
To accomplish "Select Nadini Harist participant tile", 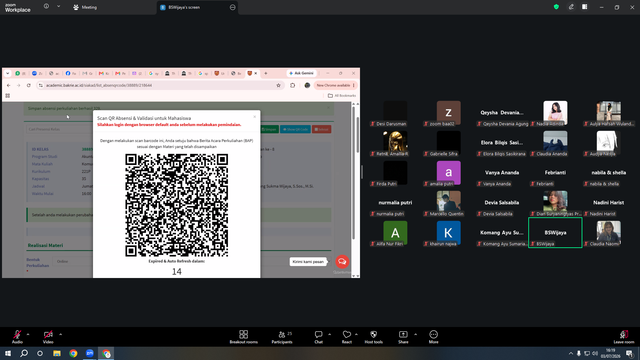I will tap(609, 203).
